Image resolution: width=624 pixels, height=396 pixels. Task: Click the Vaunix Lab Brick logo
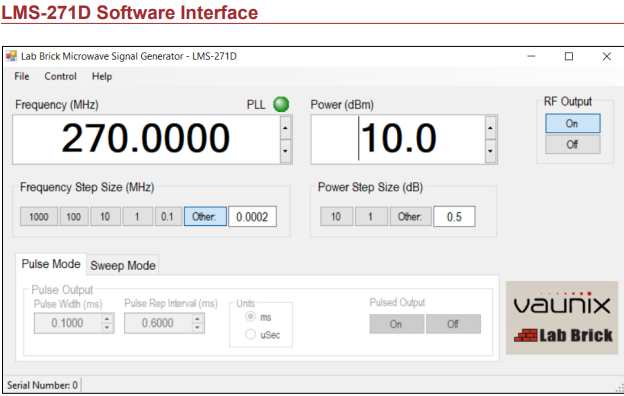click(562, 318)
